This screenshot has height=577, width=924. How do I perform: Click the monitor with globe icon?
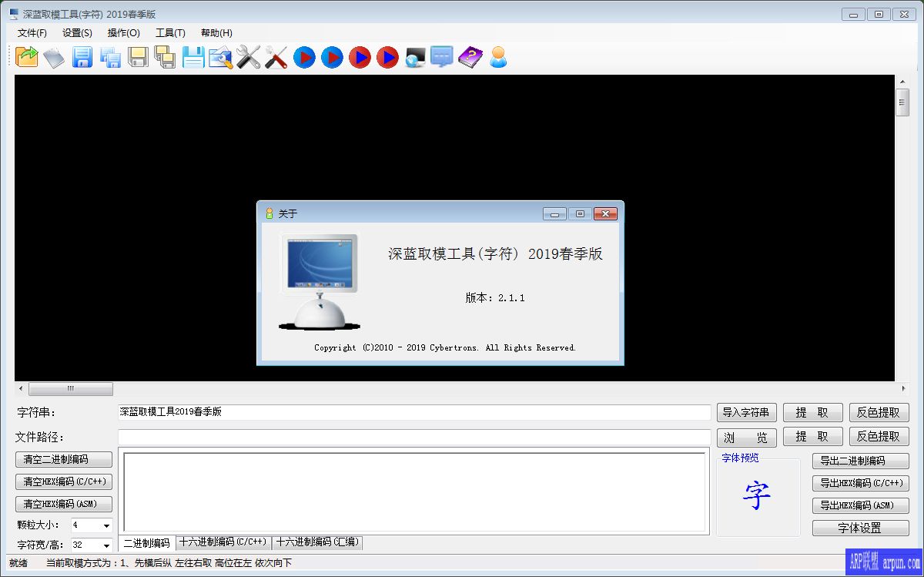pyautogui.click(x=415, y=58)
